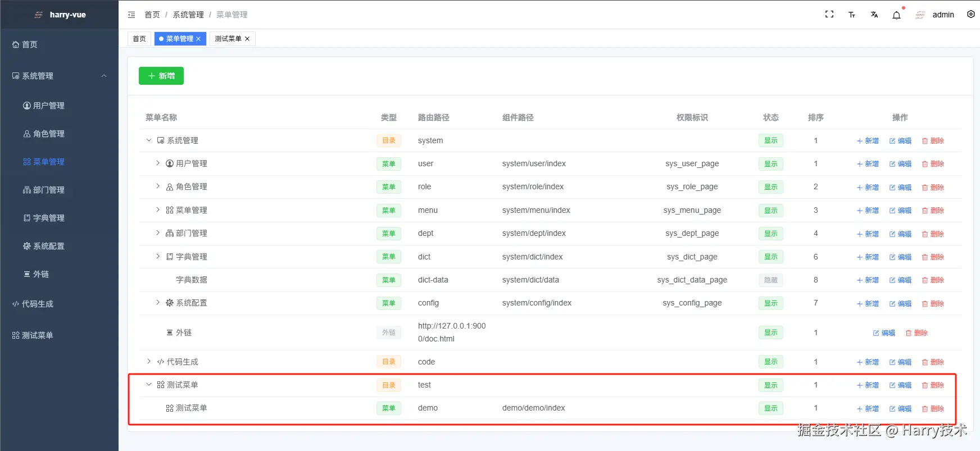Open 系统配置 in the sidebar
This screenshot has width=980, height=451.
click(59, 246)
